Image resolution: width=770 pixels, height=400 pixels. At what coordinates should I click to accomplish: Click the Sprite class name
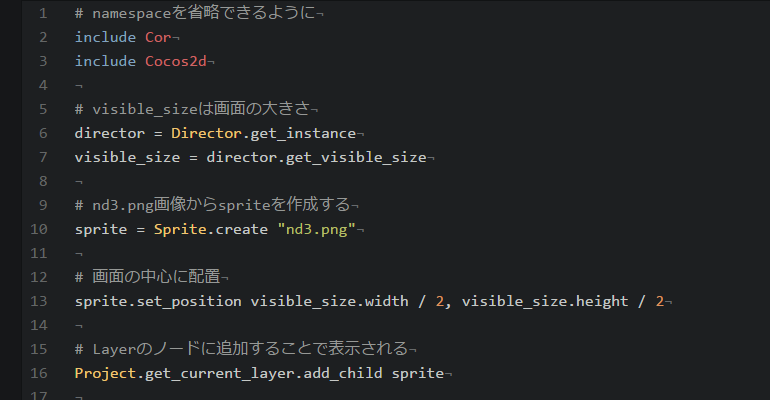(x=176, y=229)
